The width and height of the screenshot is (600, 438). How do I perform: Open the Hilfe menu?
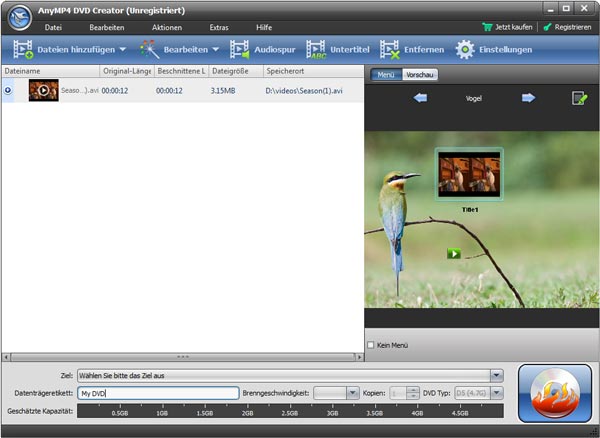[264, 28]
